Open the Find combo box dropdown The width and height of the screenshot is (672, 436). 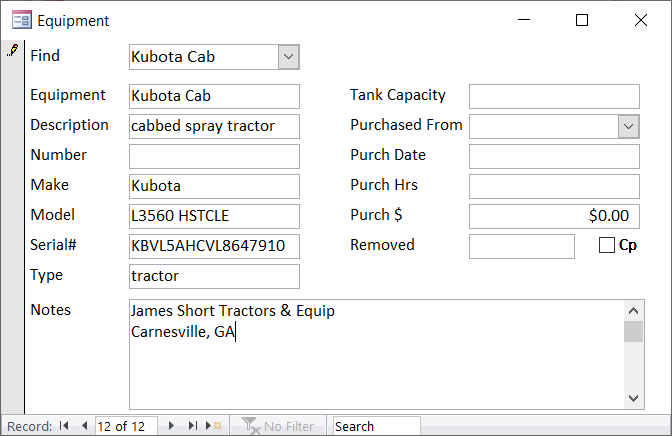(x=289, y=57)
